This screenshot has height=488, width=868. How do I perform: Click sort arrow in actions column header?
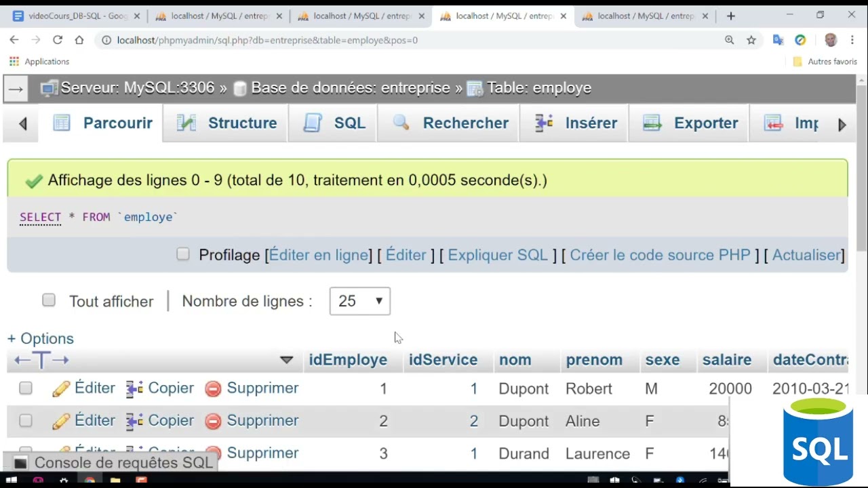(x=287, y=360)
